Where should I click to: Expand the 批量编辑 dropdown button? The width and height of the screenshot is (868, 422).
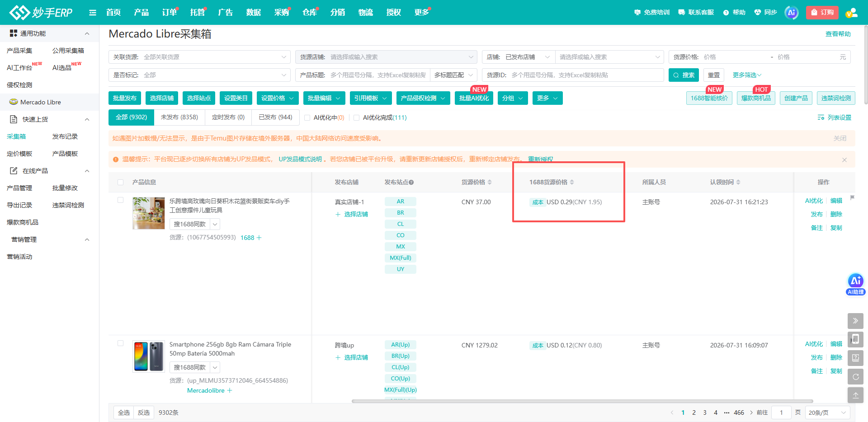point(324,98)
